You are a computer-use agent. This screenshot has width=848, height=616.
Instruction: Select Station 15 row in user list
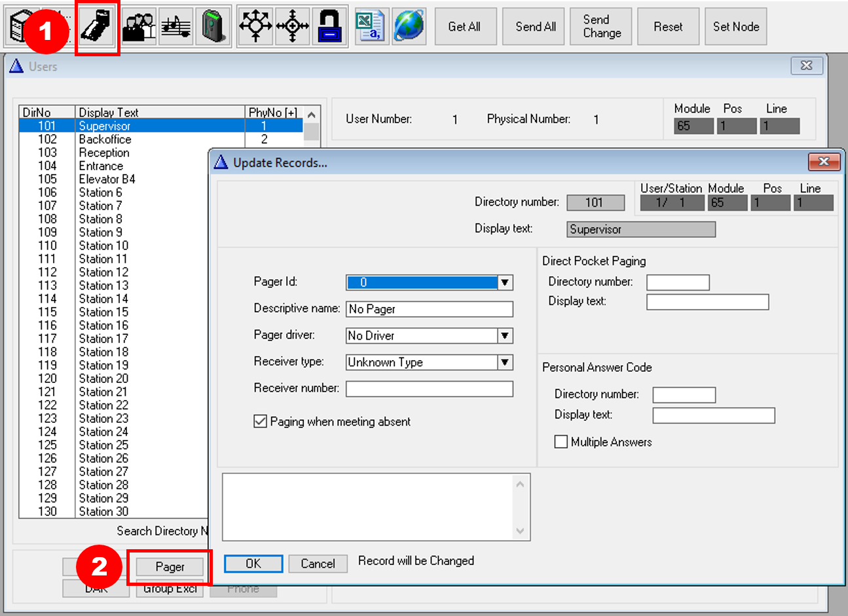pos(103,312)
